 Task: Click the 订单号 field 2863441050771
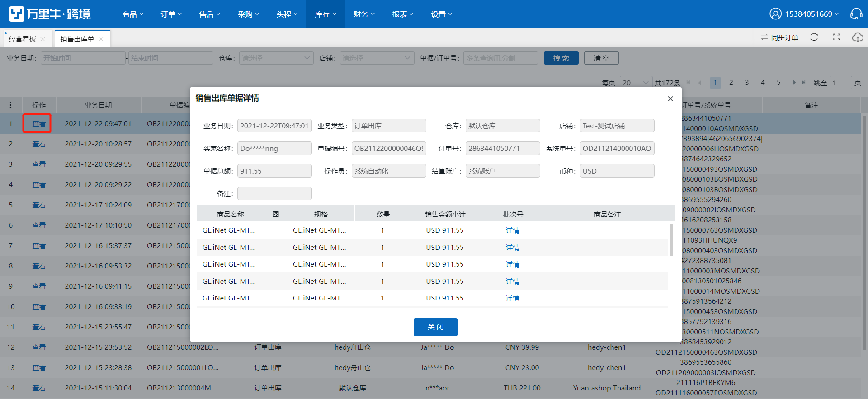[503, 148]
